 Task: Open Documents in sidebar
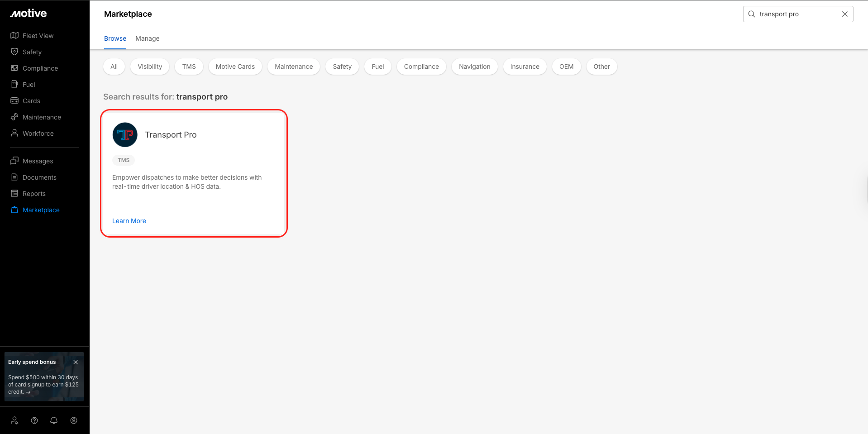tap(39, 177)
